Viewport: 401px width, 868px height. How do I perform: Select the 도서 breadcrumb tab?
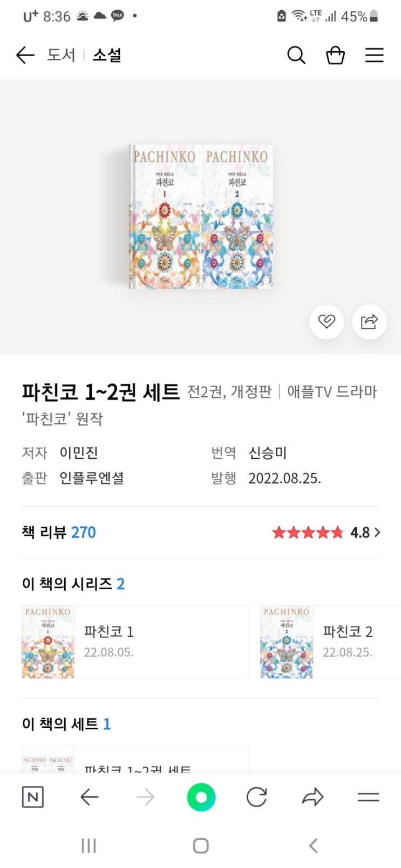point(61,55)
